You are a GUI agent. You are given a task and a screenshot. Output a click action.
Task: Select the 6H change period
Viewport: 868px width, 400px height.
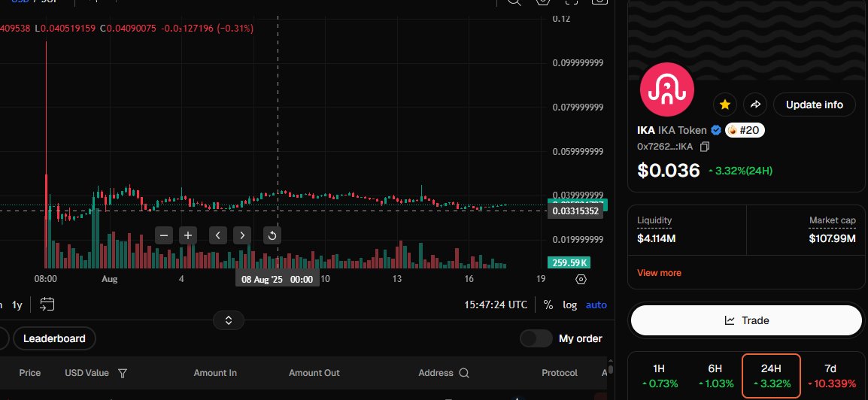pos(715,376)
